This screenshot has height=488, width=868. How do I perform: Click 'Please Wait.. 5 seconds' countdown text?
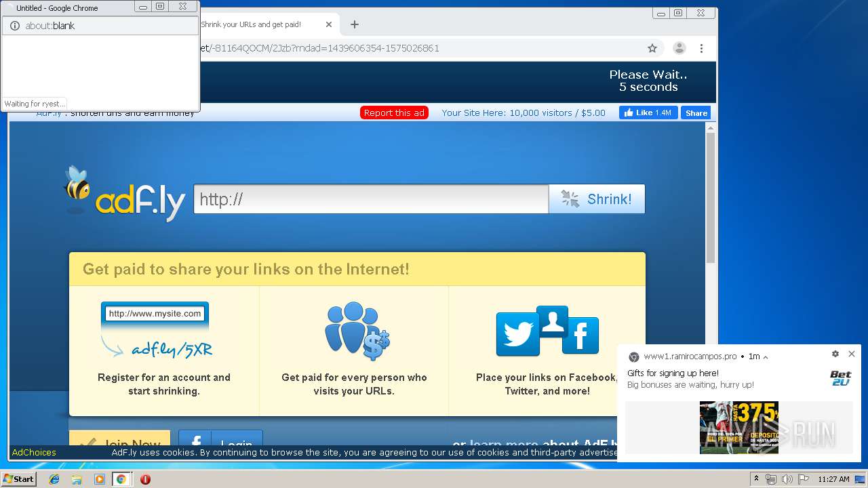(648, 81)
